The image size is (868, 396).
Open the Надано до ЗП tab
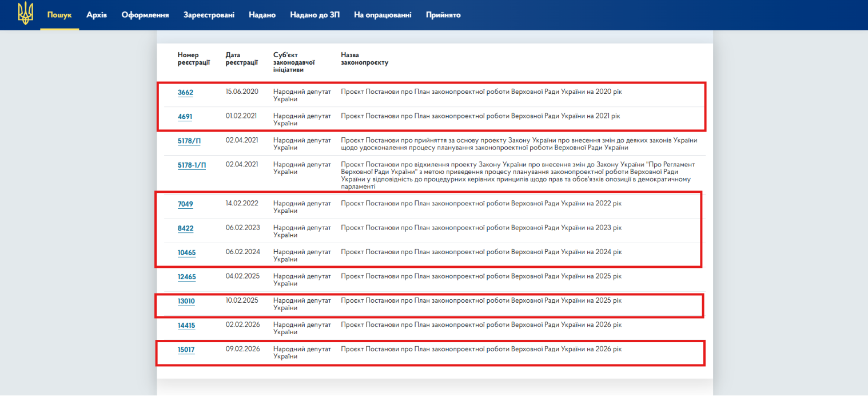pyautogui.click(x=314, y=15)
